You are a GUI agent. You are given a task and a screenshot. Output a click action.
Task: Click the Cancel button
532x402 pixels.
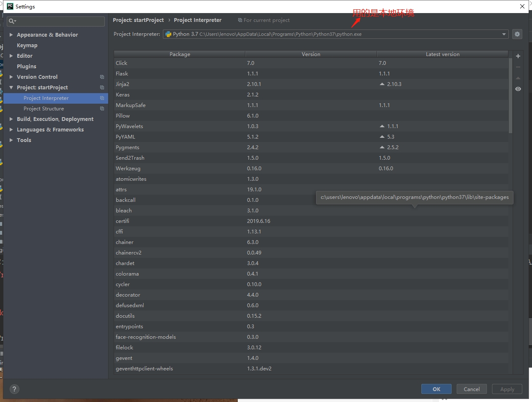click(x=471, y=389)
